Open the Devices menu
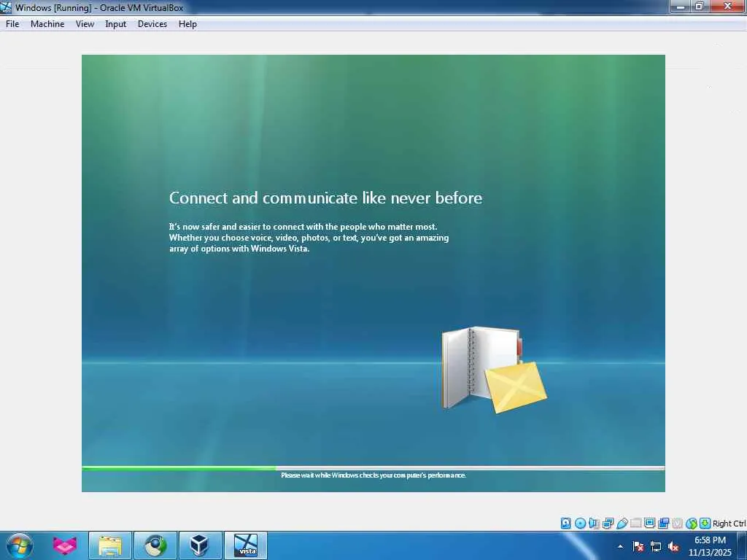This screenshot has height=560, width=747. click(x=152, y=24)
